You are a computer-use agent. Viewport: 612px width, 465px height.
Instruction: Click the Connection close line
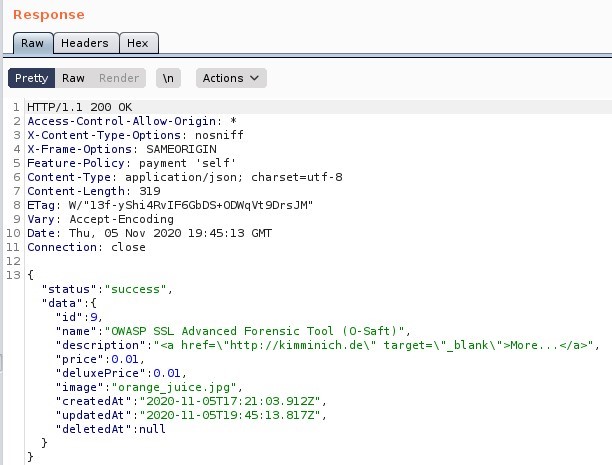[x=86, y=247]
